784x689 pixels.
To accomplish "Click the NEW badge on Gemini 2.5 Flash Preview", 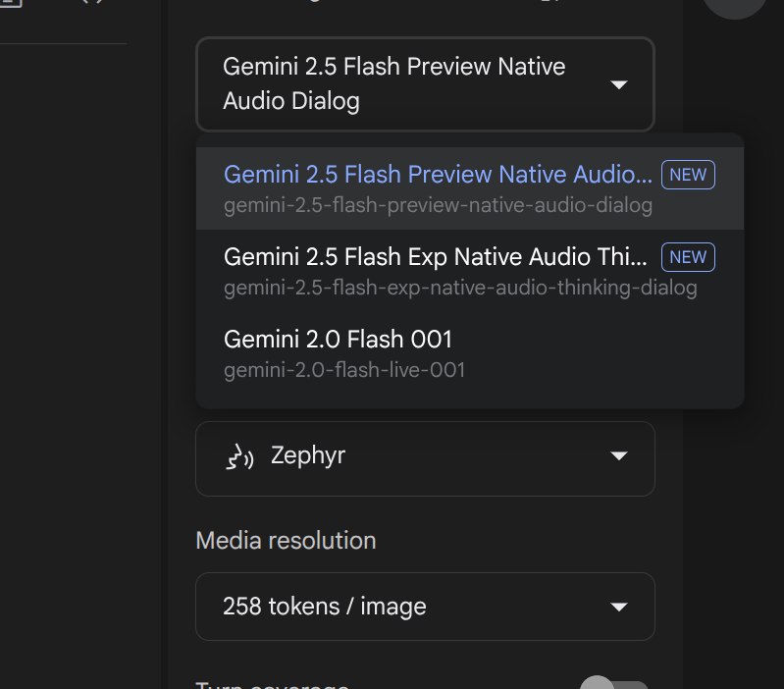I will coord(688,175).
